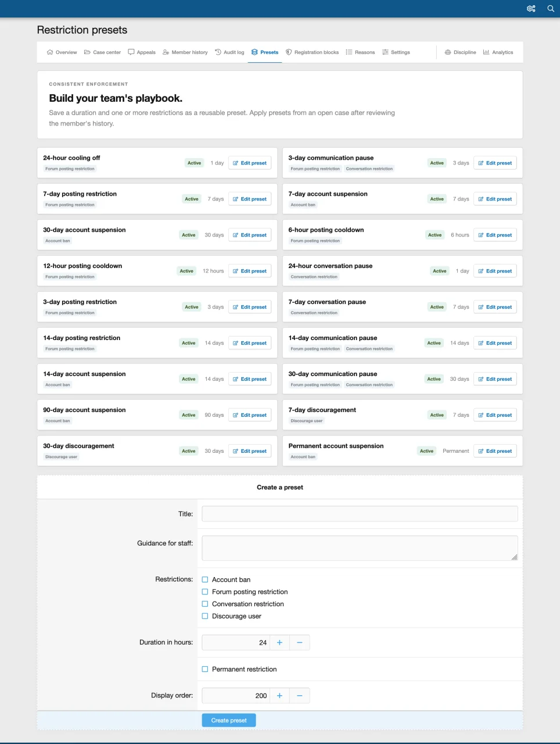Click the Duration in hours value field
This screenshot has height=744, width=560.
tap(235, 642)
